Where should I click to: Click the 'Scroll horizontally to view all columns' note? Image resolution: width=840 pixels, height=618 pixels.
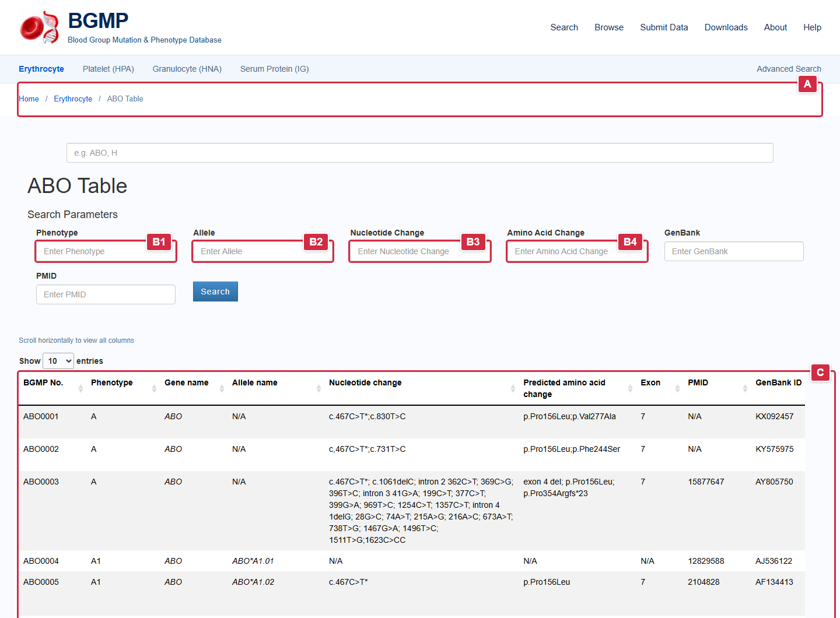click(x=76, y=340)
